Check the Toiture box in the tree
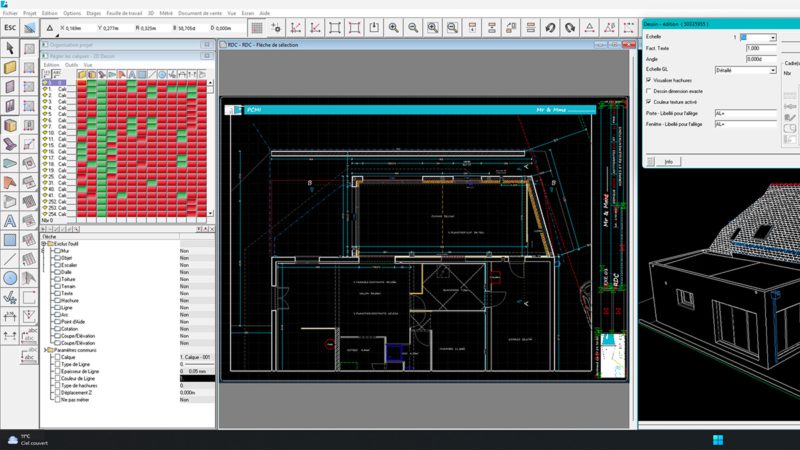This screenshot has height=450, width=800. (57, 279)
